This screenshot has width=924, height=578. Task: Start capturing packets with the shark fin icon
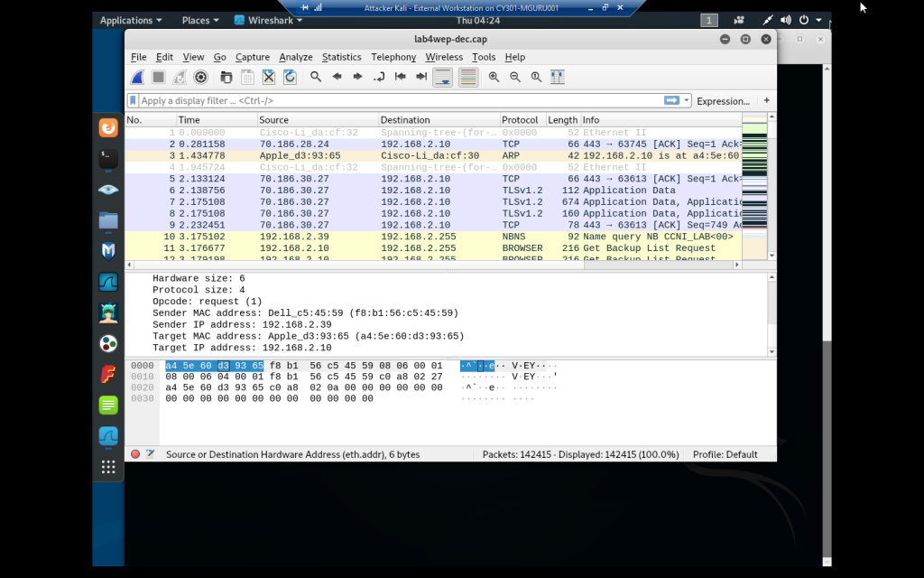coord(137,78)
